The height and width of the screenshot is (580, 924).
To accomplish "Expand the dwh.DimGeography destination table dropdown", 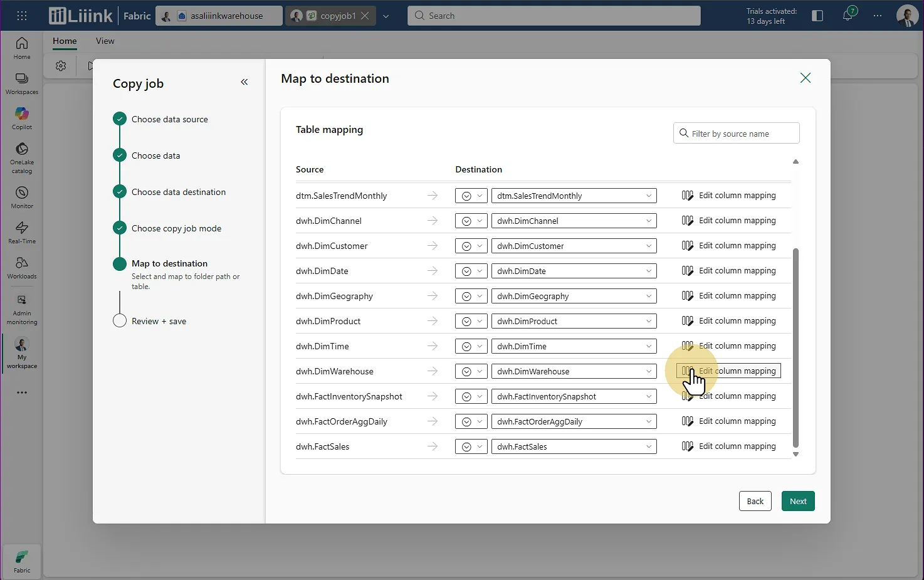I will click(574, 296).
